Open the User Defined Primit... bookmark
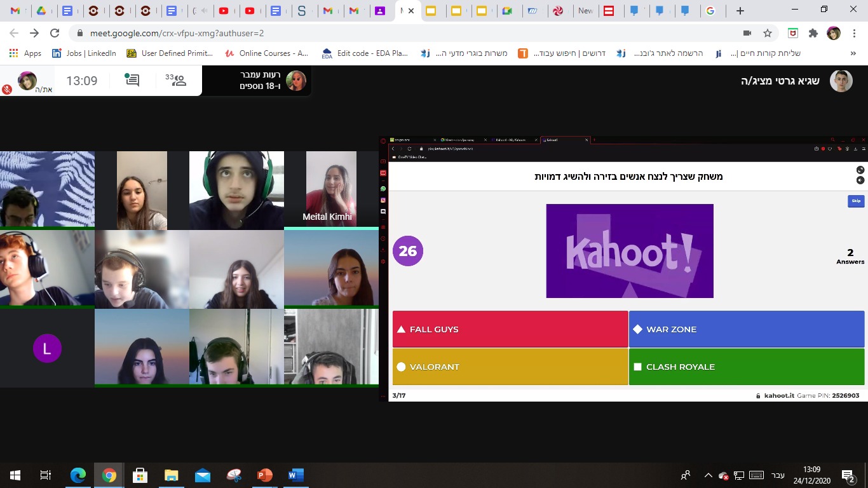Viewport: 868px width, 488px height. [170, 53]
